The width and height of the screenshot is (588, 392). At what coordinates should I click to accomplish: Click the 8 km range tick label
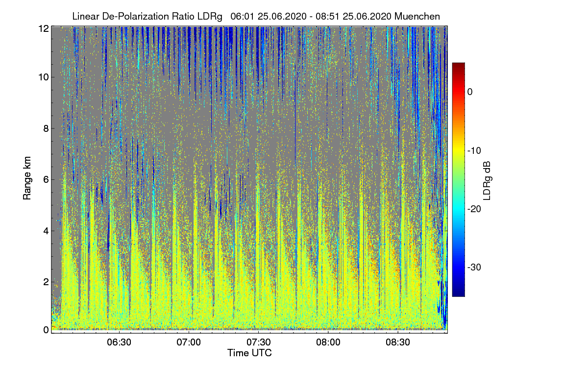pyautogui.click(x=46, y=129)
